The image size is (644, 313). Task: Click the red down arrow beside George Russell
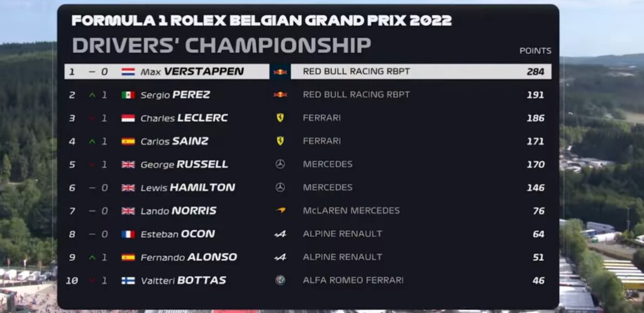[x=92, y=164]
